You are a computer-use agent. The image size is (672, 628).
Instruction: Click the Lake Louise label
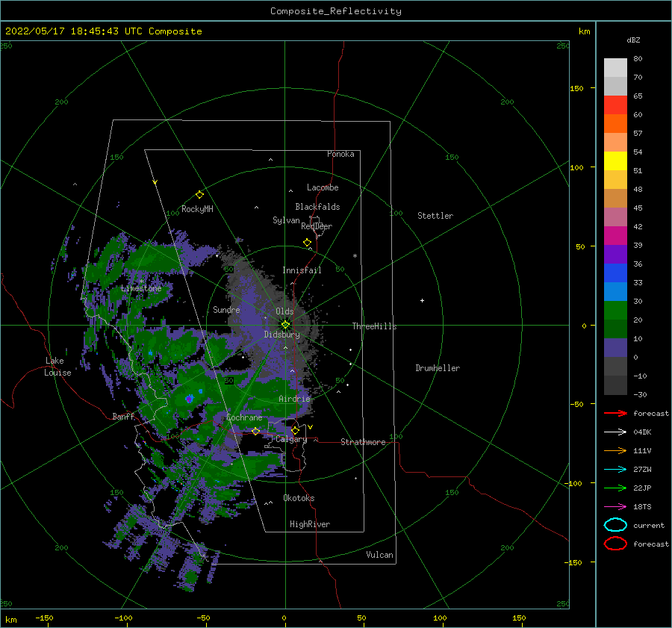tap(57, 367)
